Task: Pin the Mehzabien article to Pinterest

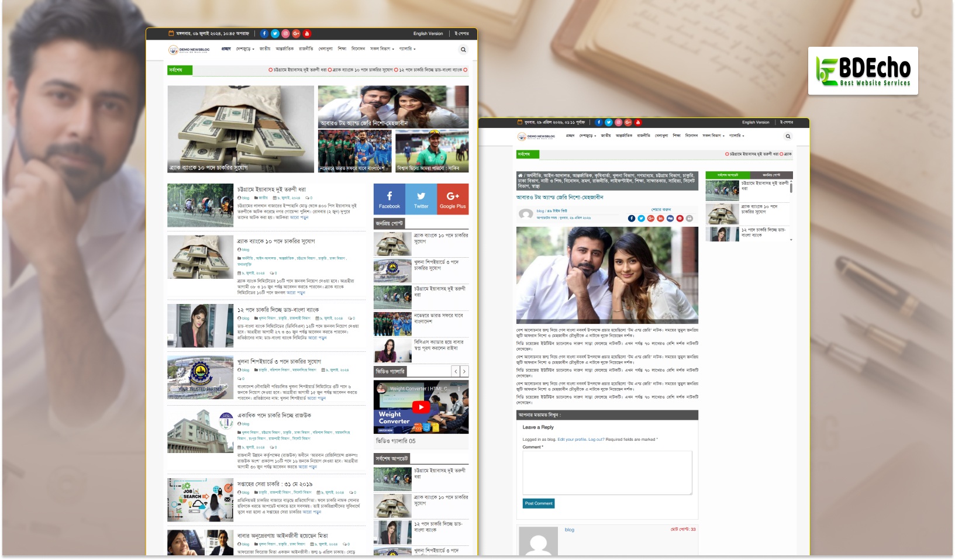Action: click(x=679, y=218)
